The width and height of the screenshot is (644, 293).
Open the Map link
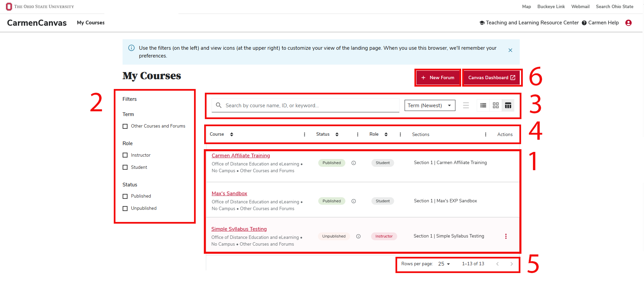click(x=527, y=6)
